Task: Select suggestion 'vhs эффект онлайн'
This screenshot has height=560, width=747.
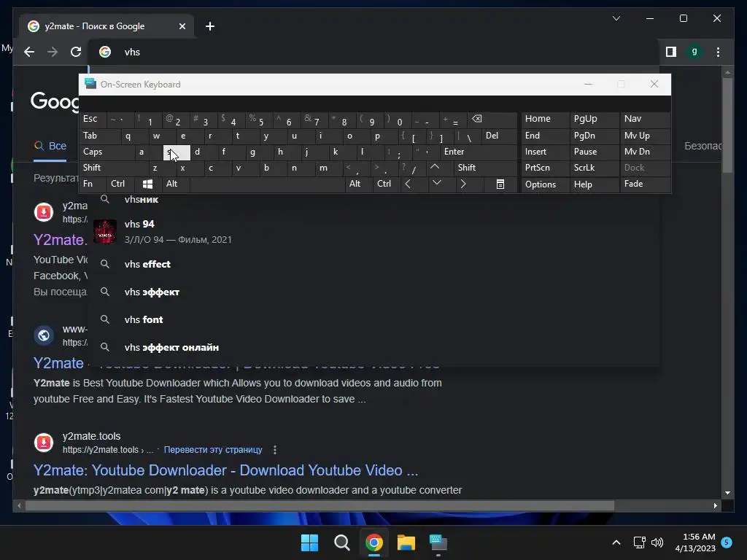Action: click(x=374, y=347)
